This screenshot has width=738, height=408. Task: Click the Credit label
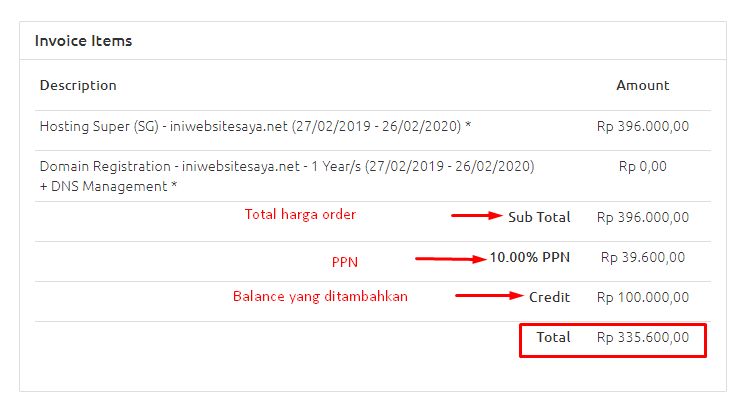click(x=550, y=297)
